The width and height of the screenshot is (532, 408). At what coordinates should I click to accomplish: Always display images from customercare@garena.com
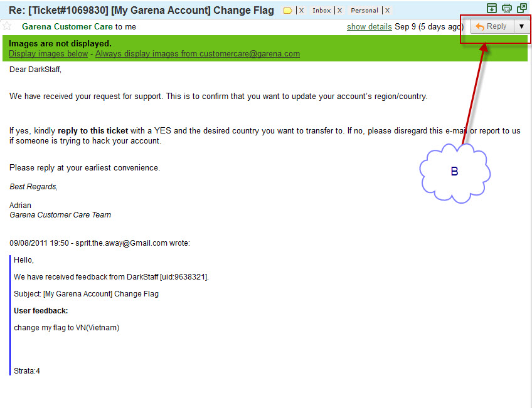click(198, 53)
